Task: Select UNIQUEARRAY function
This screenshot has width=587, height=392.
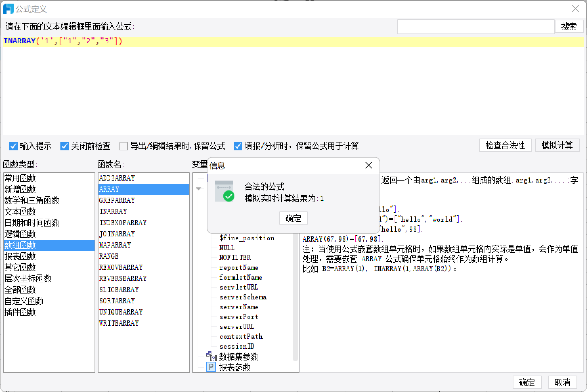Action: point(143,312)
